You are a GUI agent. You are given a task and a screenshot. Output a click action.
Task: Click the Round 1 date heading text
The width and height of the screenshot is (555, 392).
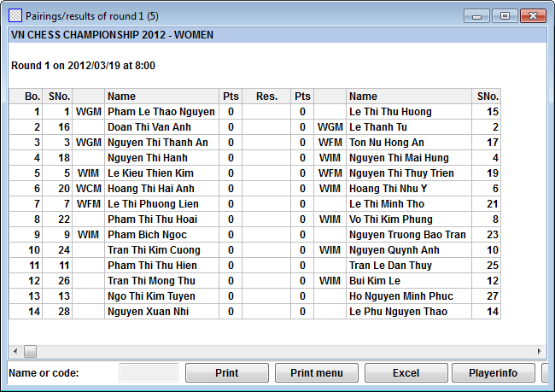[83, 66]
